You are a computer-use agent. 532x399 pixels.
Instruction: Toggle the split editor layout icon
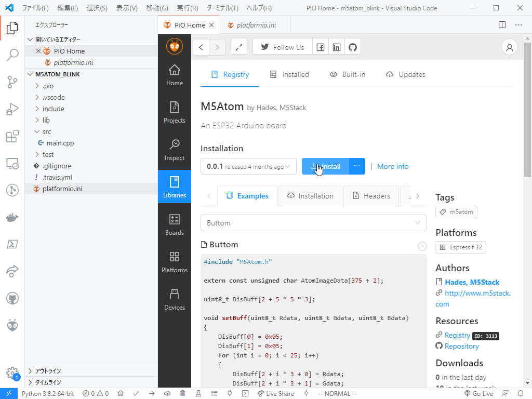(x=502, y=25)
